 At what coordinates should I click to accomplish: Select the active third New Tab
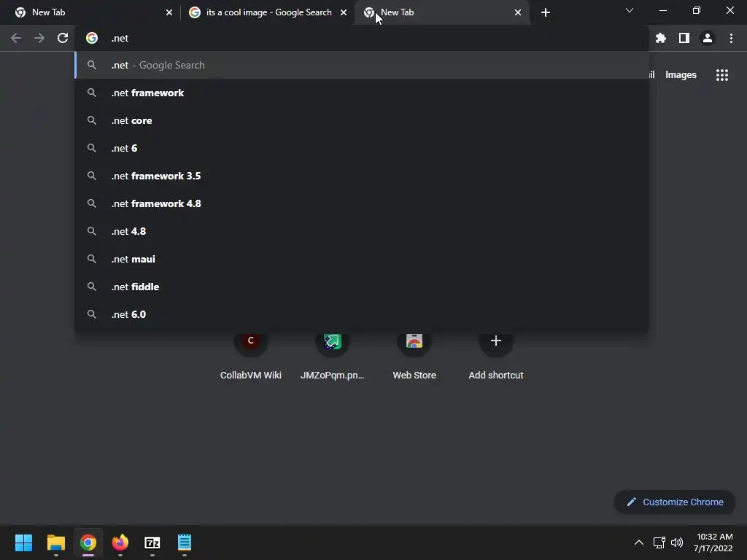441,12
